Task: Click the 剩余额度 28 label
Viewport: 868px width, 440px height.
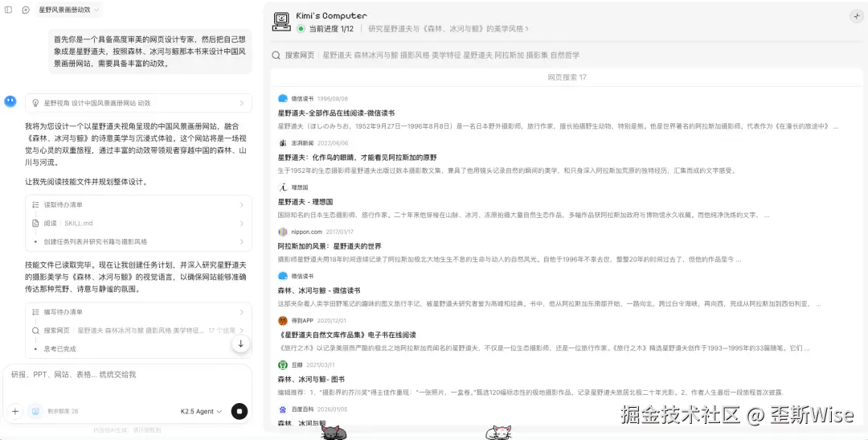Action: click(x=62, y=411)
